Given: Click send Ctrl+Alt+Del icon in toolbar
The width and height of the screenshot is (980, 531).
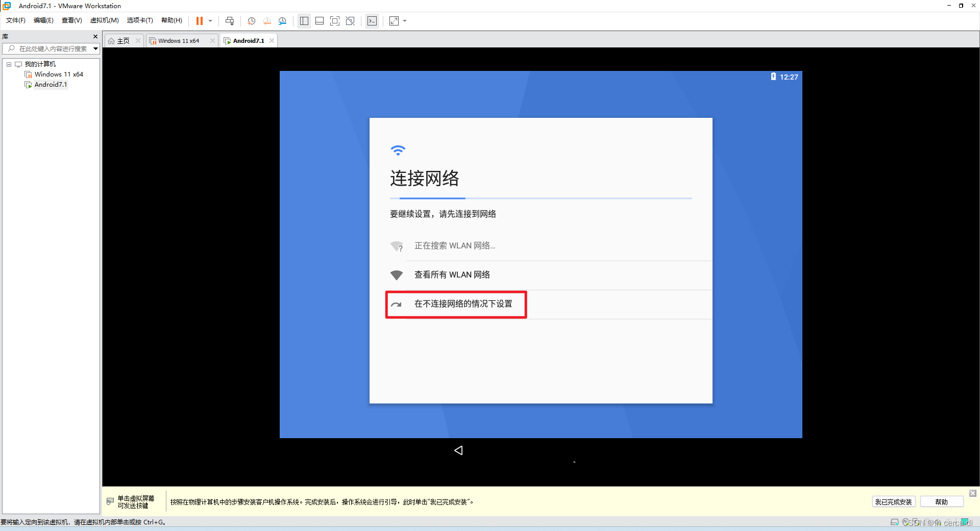Looking at the screenshot, I should [230, 21].
